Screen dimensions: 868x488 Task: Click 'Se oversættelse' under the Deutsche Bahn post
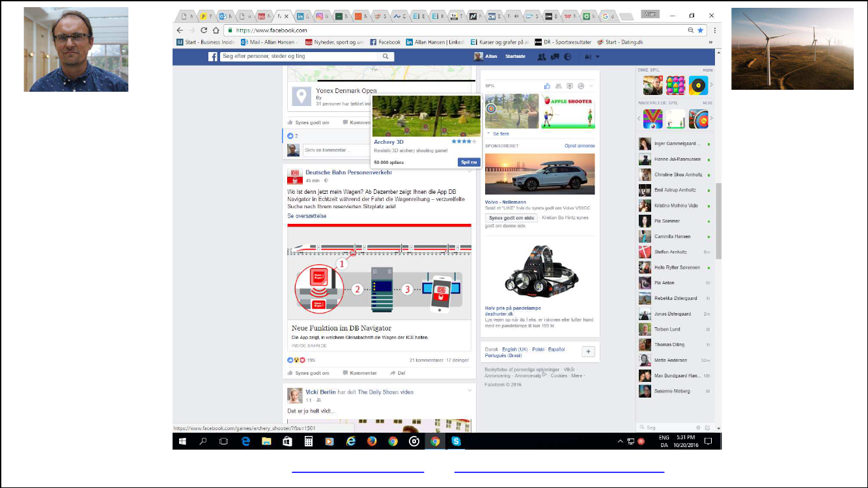coord(307,215)
